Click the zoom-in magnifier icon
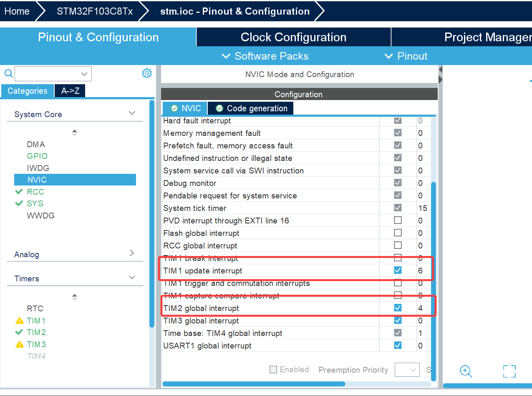 466,371
